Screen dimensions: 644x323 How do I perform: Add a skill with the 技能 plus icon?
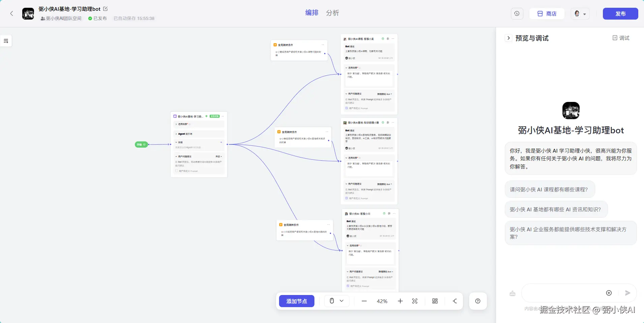221,142
